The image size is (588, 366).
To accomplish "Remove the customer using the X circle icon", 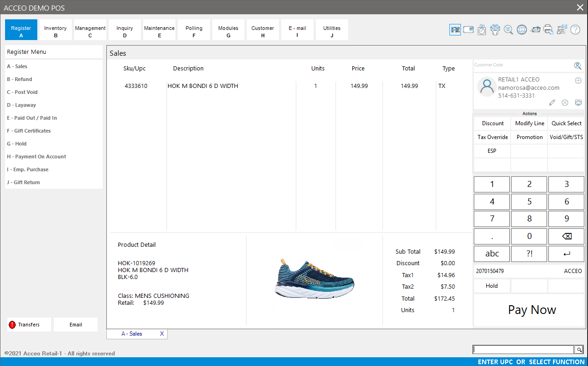I will pyautogui.click(x=565, y=103).
